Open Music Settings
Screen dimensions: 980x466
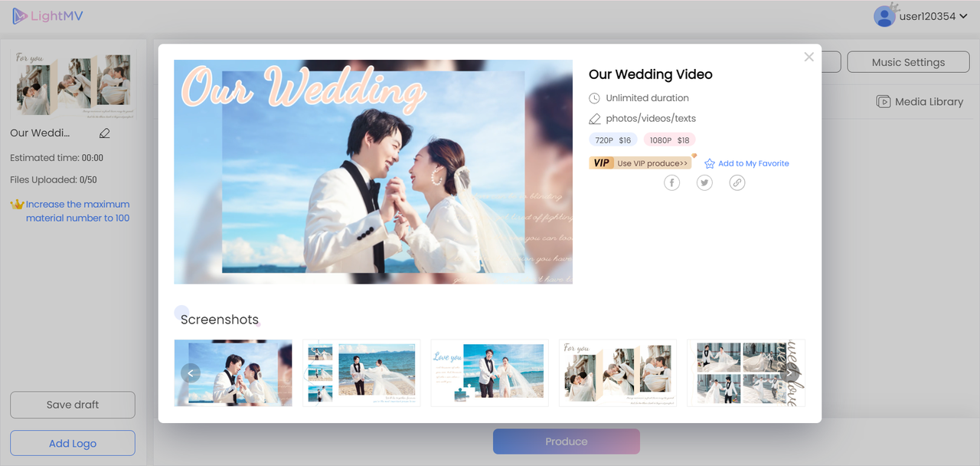coord(908,62)
